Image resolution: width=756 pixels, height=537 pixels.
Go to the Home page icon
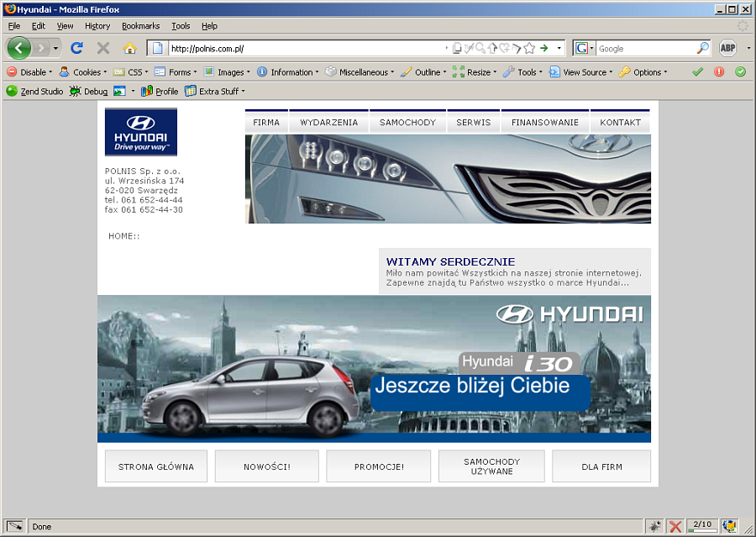pos(129,48)
